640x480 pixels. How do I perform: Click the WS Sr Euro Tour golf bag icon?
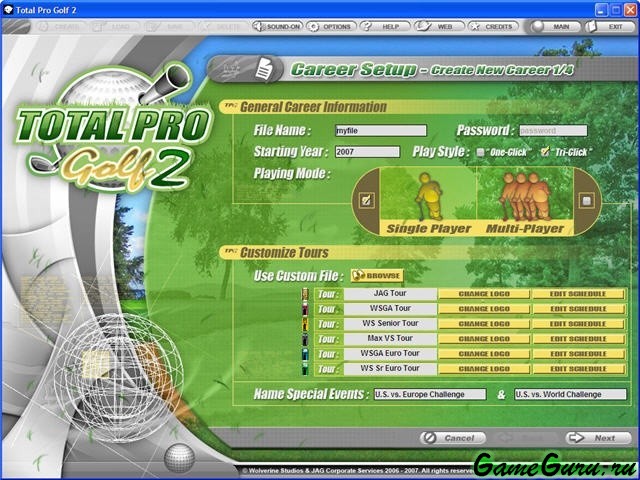click(x=305, y=369)
